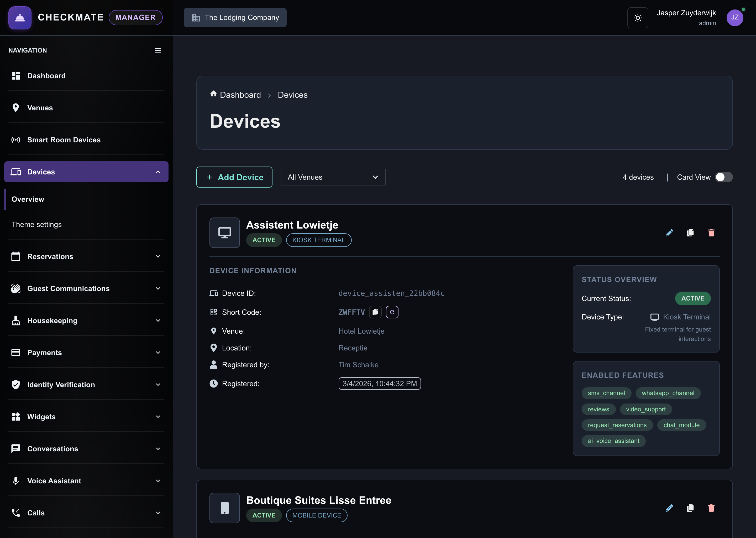This screenshot has height=538, width=756.
Task: Expand the Calls chevron
Action: [x=158, y=513]
